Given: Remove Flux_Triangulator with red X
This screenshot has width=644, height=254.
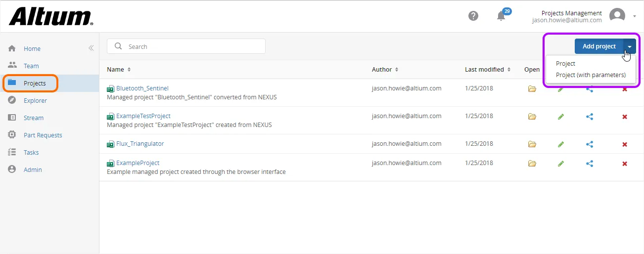Looking at the screenshot, I should click(x=625, y=144).
